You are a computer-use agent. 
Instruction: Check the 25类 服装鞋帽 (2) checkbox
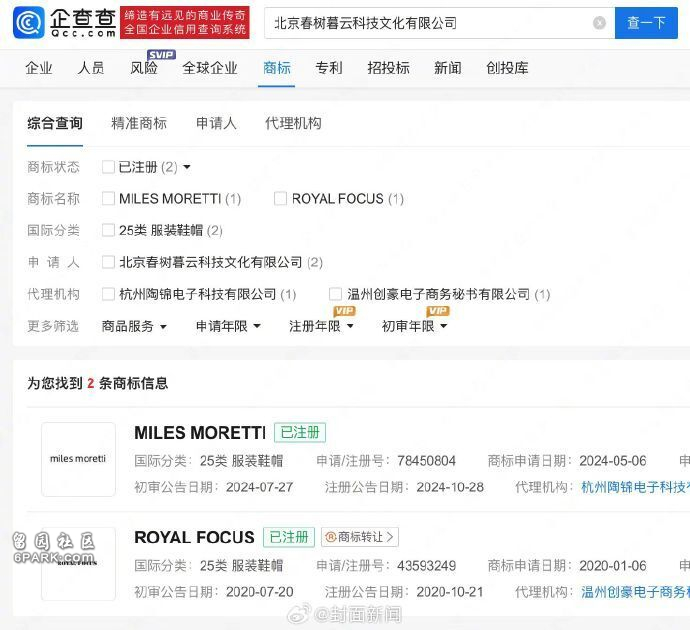pyautogui.click(x=108, y=230)
